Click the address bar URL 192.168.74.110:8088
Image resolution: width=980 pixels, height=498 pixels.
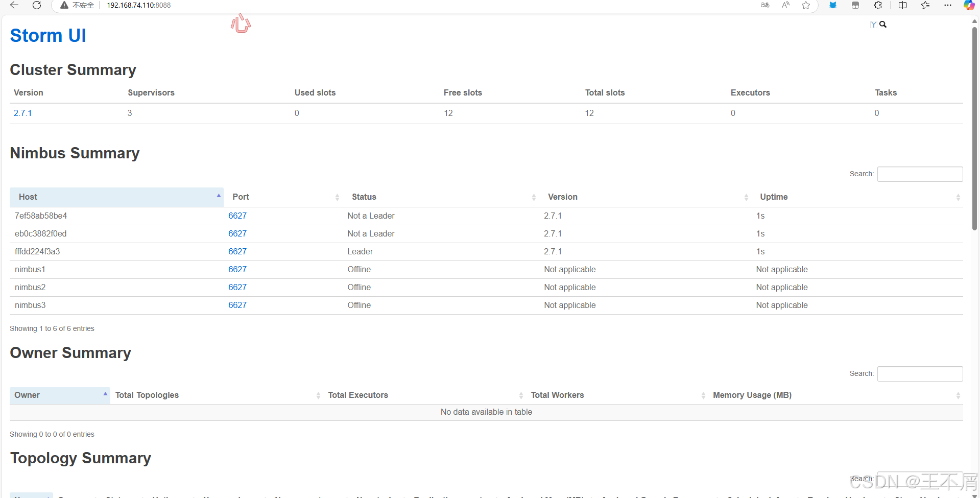point(138,5)
